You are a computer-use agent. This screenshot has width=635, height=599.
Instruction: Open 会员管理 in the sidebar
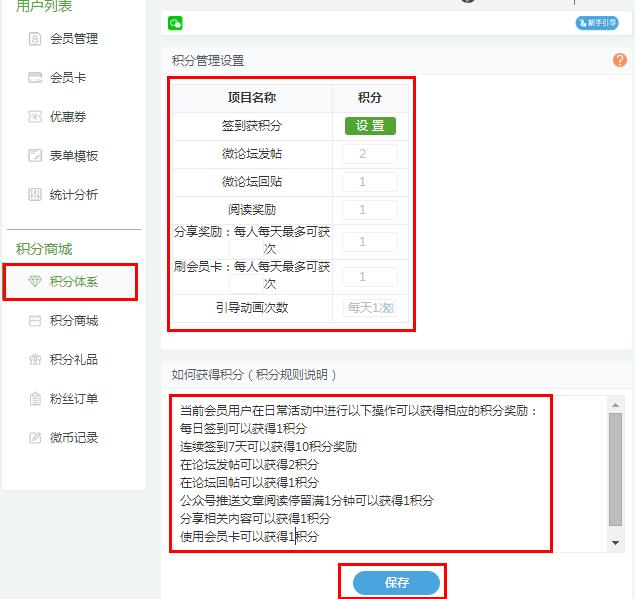tap(74, 39)
